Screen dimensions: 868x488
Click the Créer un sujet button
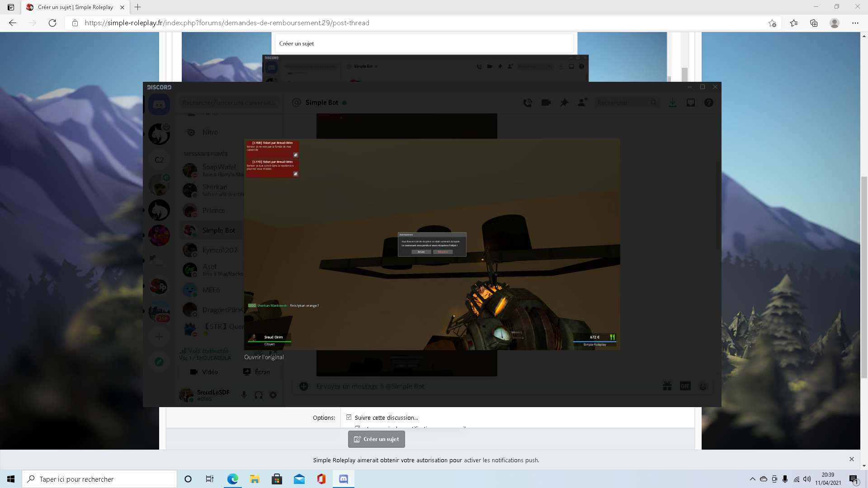(376, 439)
